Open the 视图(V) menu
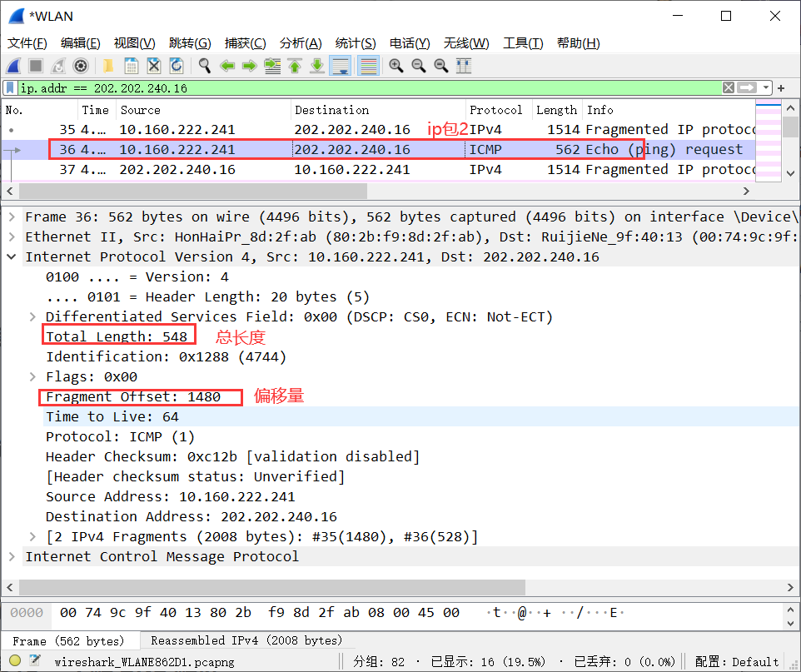 click(x=134, y=43)
